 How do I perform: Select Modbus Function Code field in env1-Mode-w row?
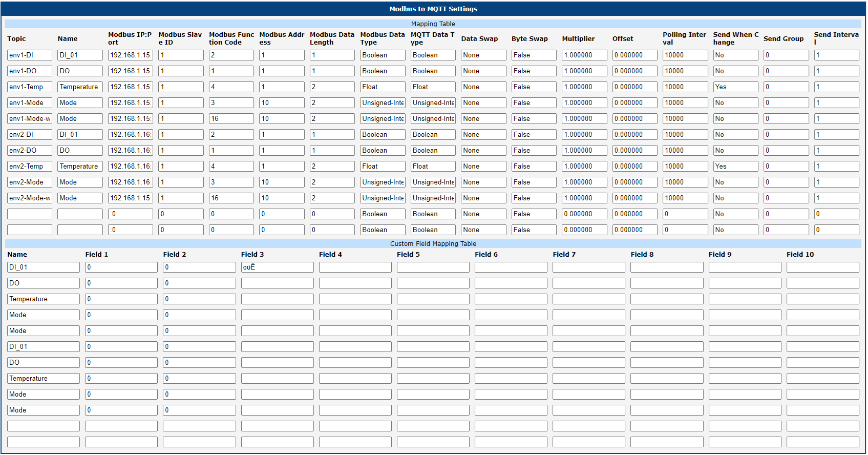(x=231, y=118)
